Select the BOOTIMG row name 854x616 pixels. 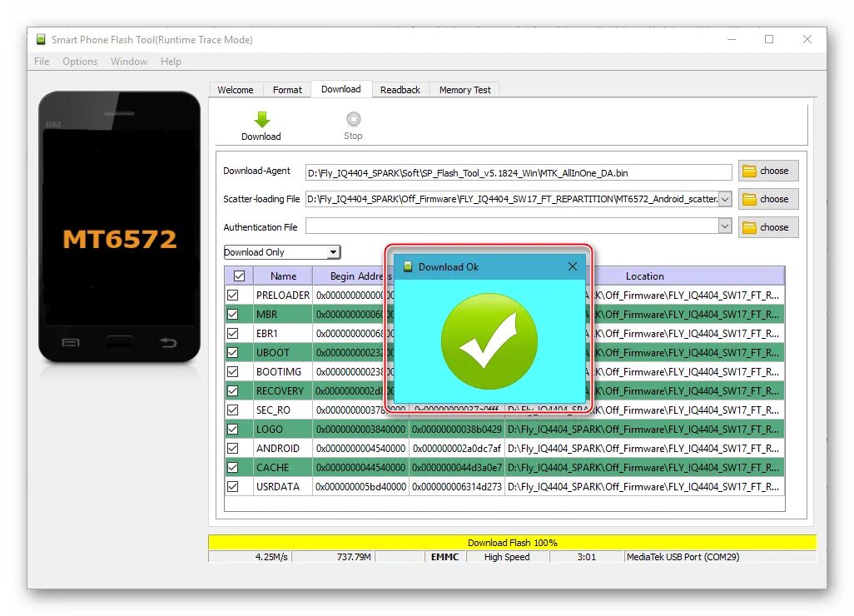coord(278,371)
